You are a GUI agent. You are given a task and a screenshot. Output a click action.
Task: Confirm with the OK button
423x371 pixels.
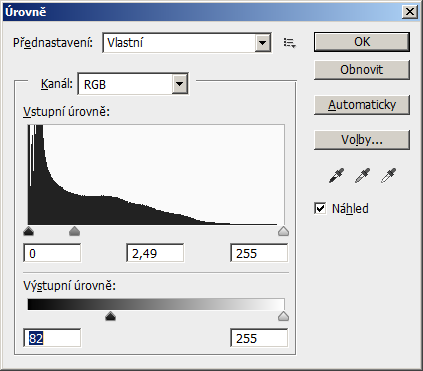click(362, 42)
